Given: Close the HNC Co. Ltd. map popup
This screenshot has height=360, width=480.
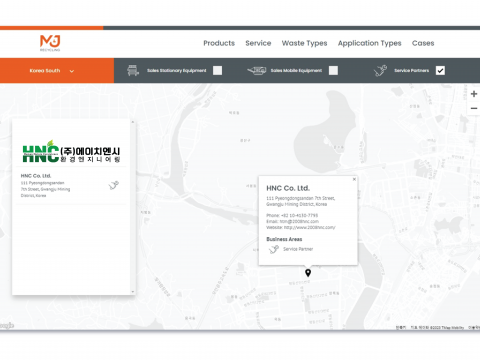Looking at the screenshot, I should click(x=354, y=179).
